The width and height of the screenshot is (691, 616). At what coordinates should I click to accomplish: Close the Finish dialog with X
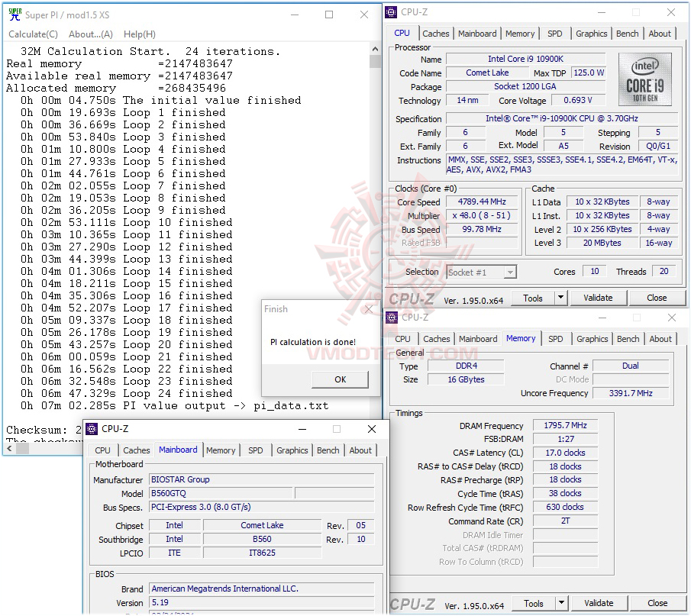369,309
